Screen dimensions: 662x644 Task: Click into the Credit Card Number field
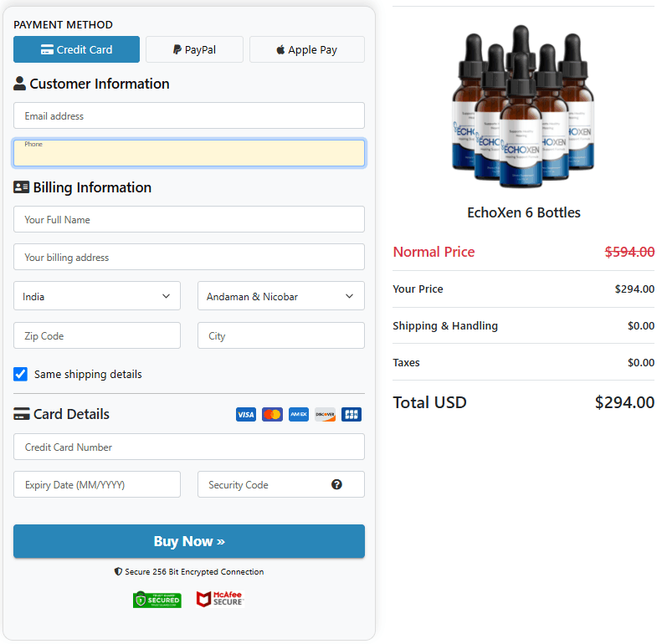pyautogui.click(x=189, y=447)
